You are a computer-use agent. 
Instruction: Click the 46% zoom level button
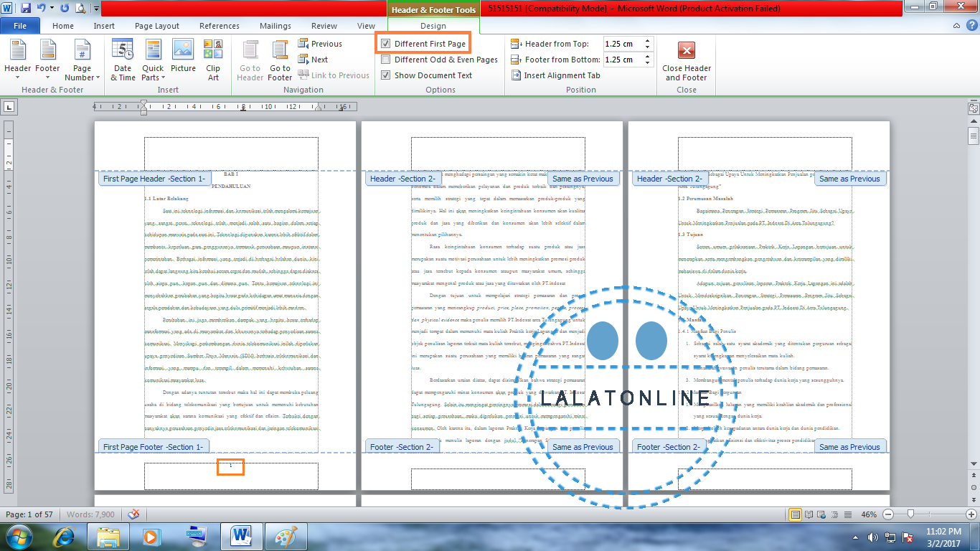(869, 514)
